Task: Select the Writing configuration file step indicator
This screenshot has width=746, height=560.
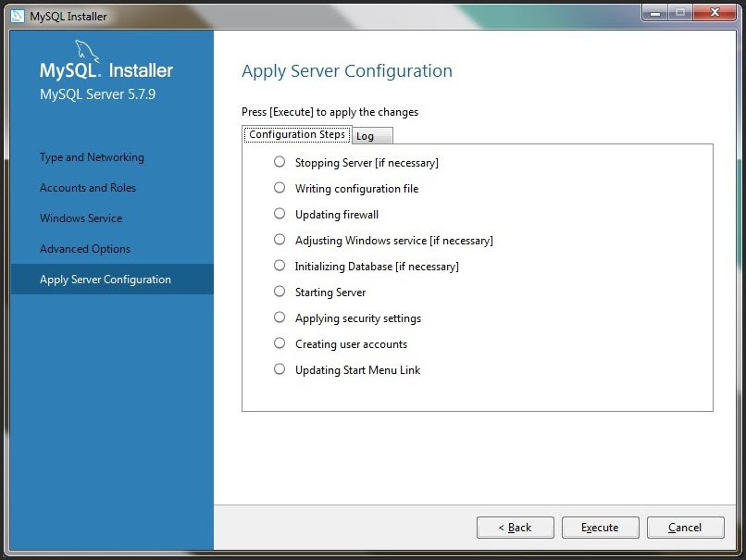Action: (x=280, y=188)
